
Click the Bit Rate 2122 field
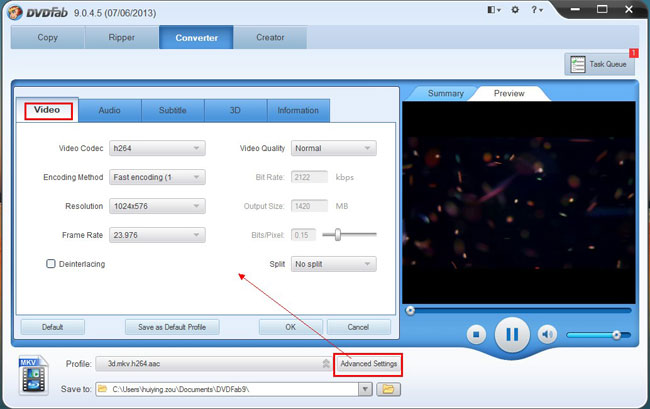(x=309, y=177)
